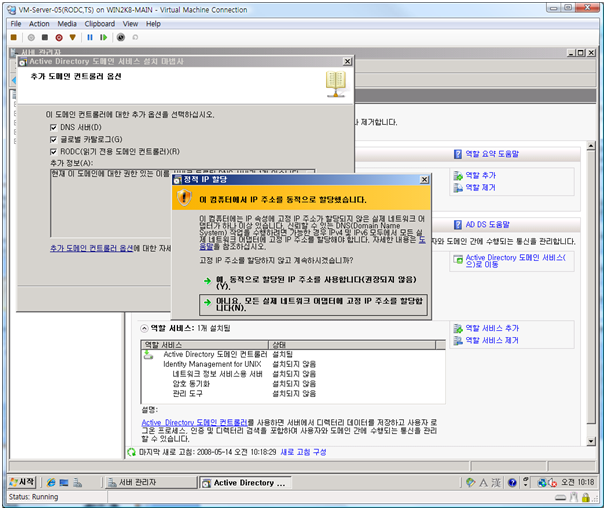Click the Go to Active Directory Domain Services icon
606x510 pixels.
point(458,259)
